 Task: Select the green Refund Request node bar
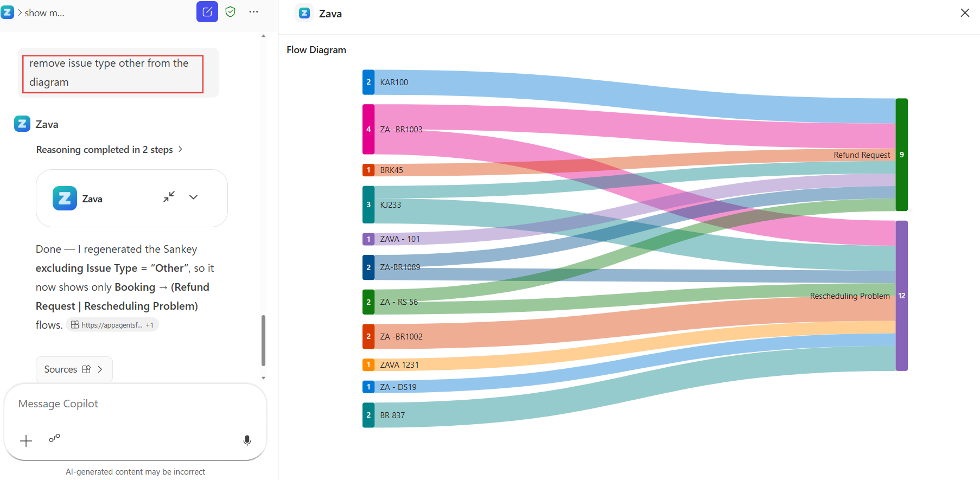902,155
